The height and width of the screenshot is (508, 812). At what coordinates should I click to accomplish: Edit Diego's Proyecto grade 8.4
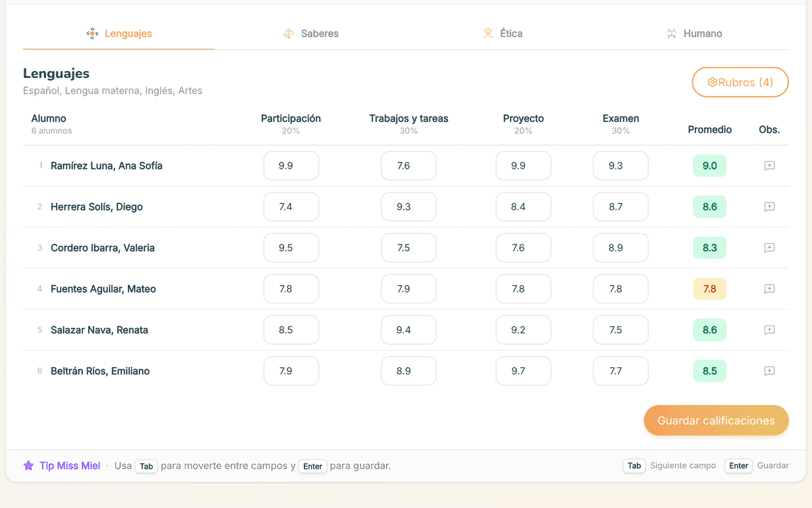coord(523,207)
